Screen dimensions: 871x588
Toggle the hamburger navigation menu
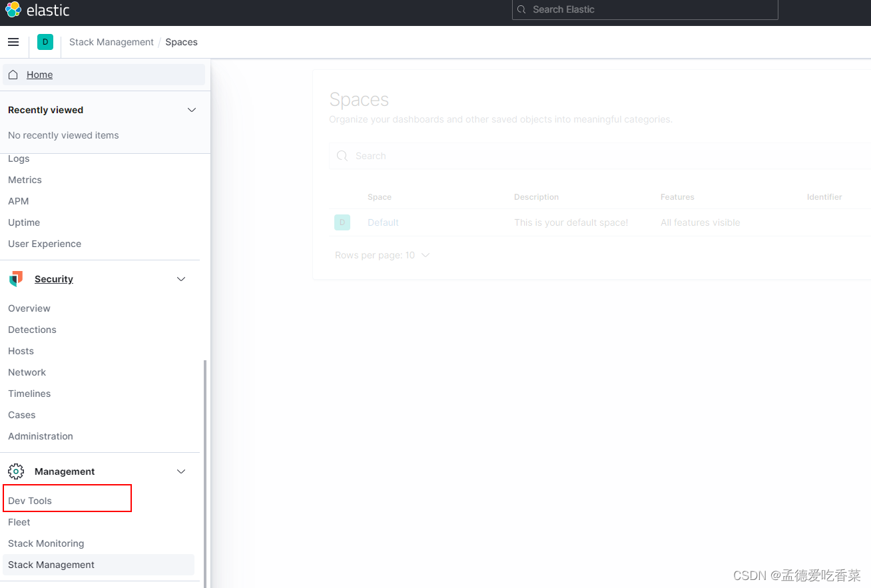pos(13,42)
